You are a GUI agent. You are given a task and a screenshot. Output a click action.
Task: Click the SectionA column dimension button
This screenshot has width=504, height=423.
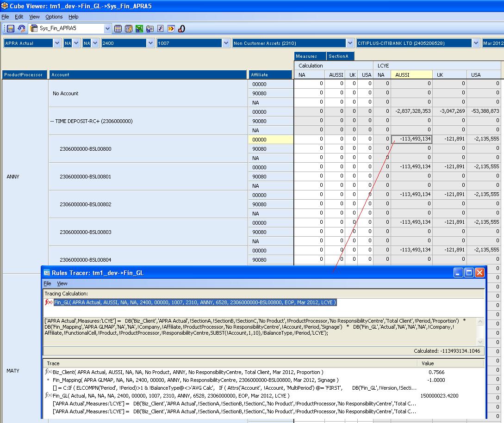340,56
